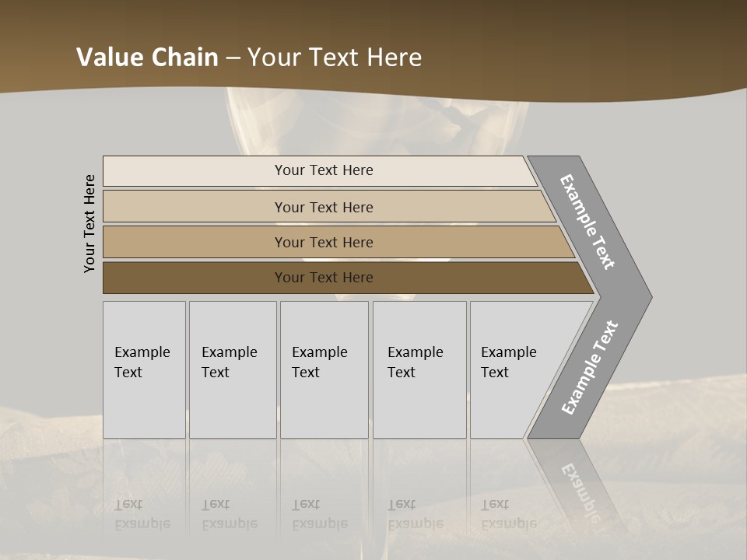Select the upper arrow Example Text label
Screen dimensions: 747x560
point(587,222)
